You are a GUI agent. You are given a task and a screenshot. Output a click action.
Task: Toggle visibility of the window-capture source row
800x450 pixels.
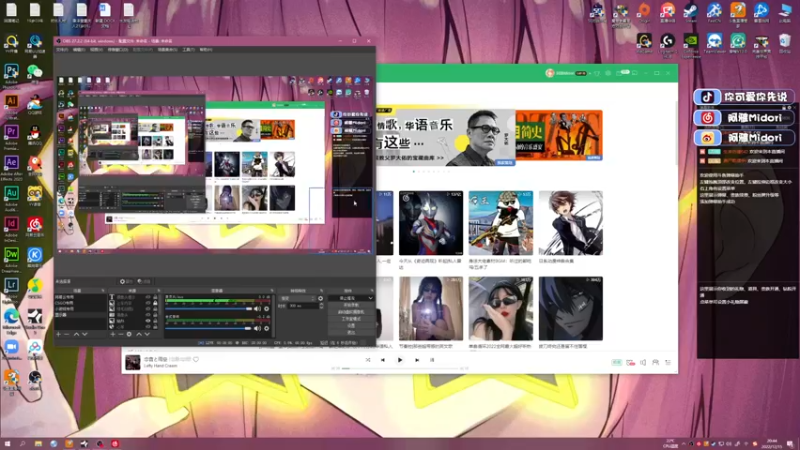point(148,315)
